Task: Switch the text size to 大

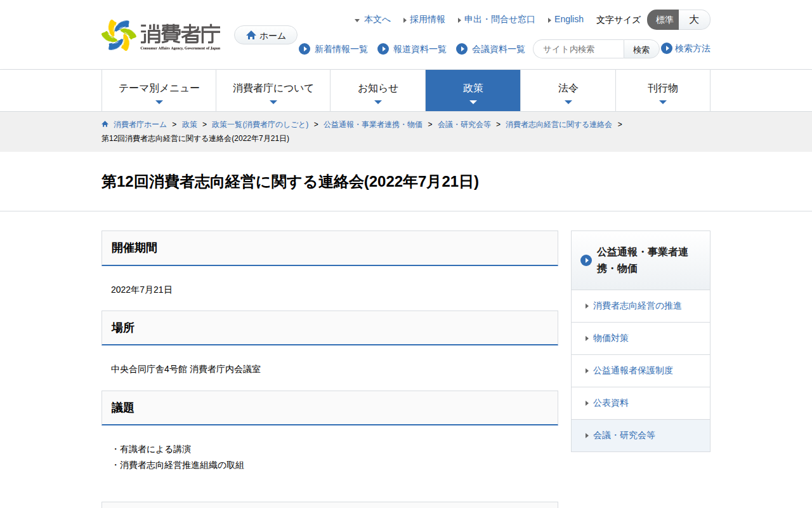Action: pos(694,20)
